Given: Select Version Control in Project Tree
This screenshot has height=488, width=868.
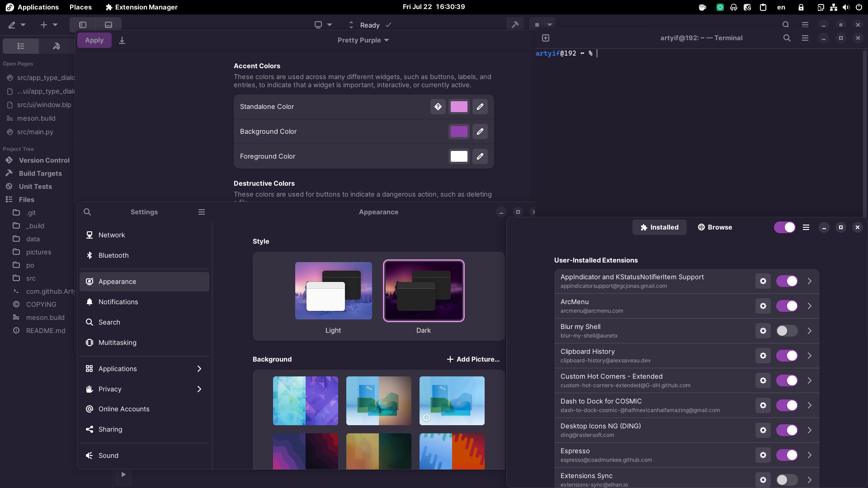Looking at the screenshot, I should coord(44,160).
